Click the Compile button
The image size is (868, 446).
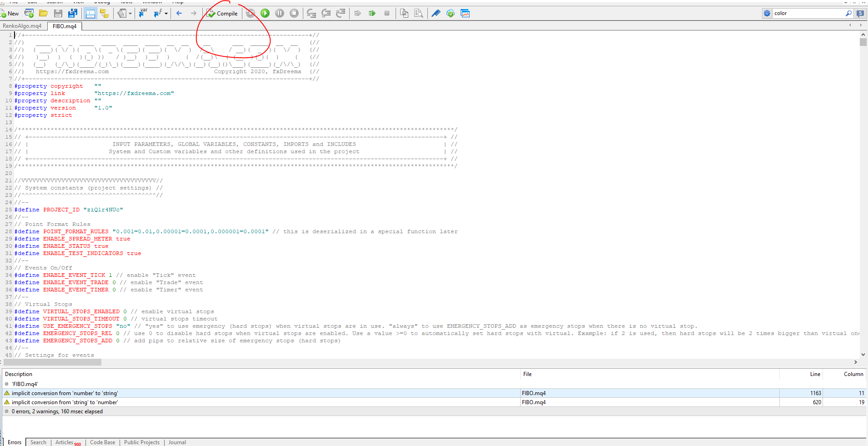[x=222, y=13]
